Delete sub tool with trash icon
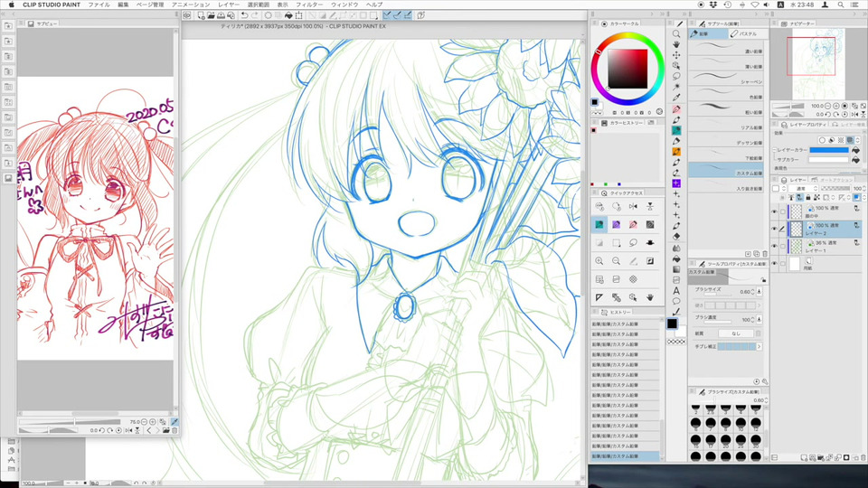Viewport: 868px width, 488px height. (x=765, y=254)
